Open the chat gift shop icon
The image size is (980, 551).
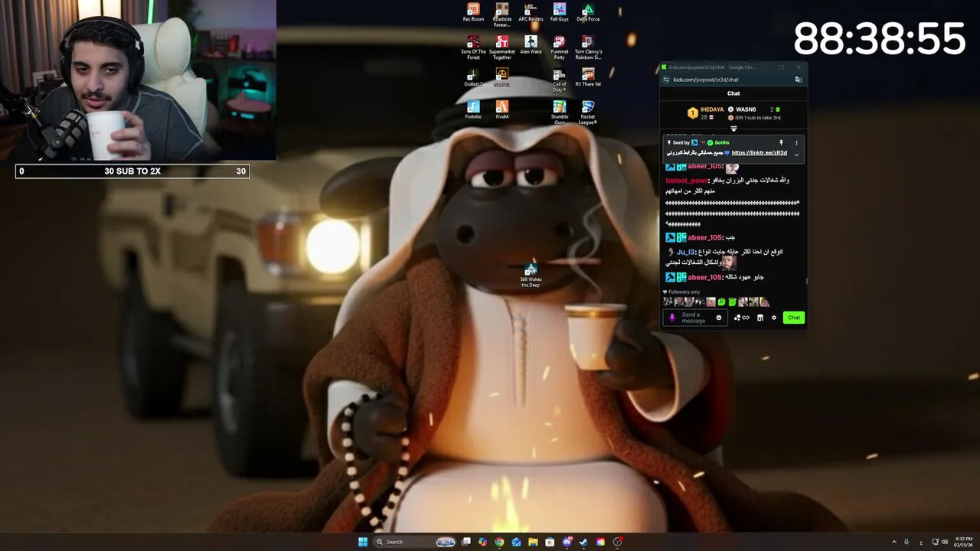tap(759, 318)
